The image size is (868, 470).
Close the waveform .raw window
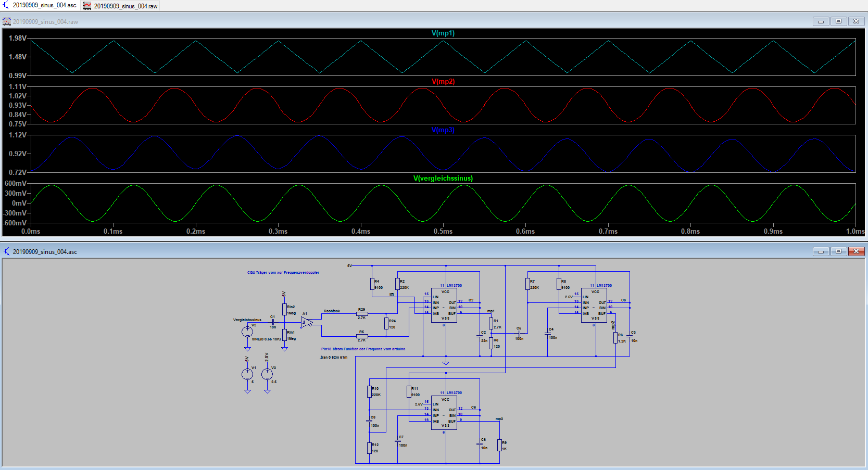pos(856,21)
